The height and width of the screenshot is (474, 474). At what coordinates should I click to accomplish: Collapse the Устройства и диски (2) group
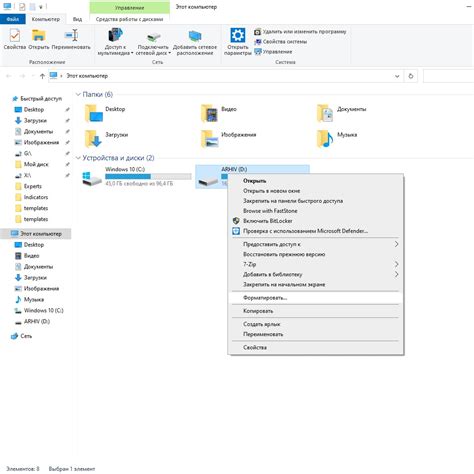coord(78,158)
